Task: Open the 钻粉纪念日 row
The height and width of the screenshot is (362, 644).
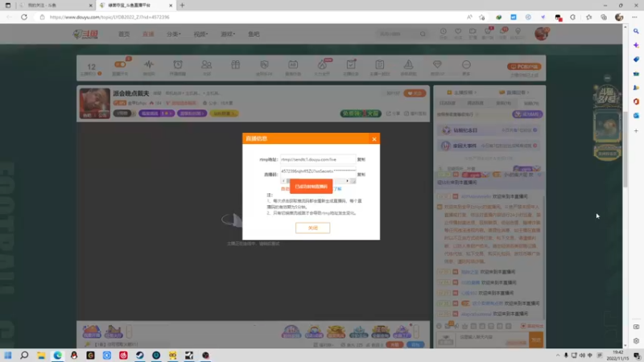Action: (x=489, y=130)
